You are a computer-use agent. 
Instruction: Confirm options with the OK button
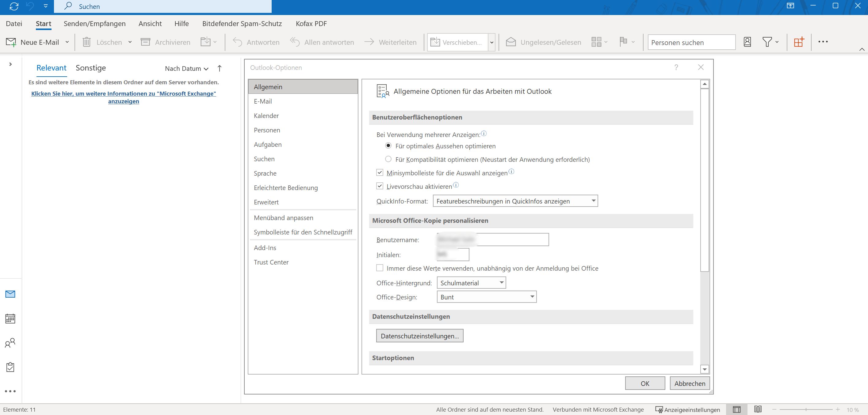(645, 383)
